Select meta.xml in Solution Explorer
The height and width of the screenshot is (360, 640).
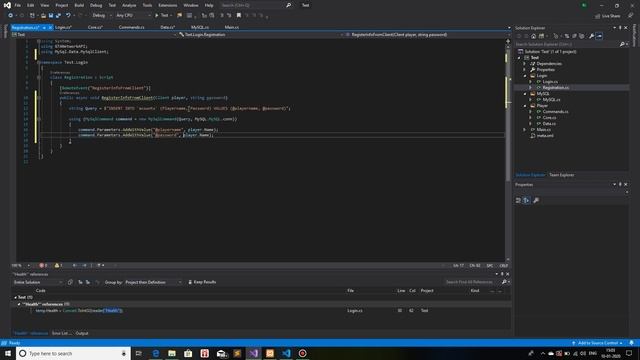pos(545,136)
